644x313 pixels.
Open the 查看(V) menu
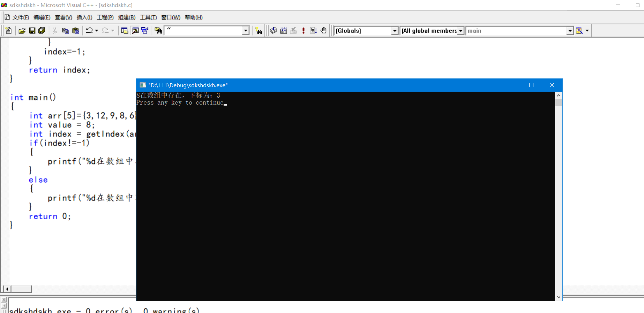(x=63, y=17)
